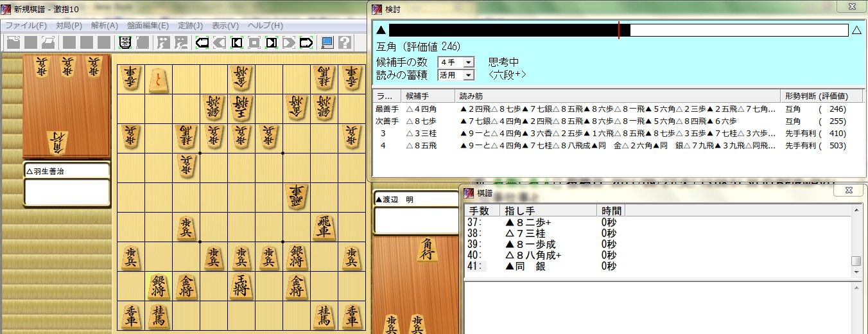Open the ヘルプ(H) menu
Image resolution: width=868 pixels, height=334 pixels.
pyautogui.click(x=265, y=26)
